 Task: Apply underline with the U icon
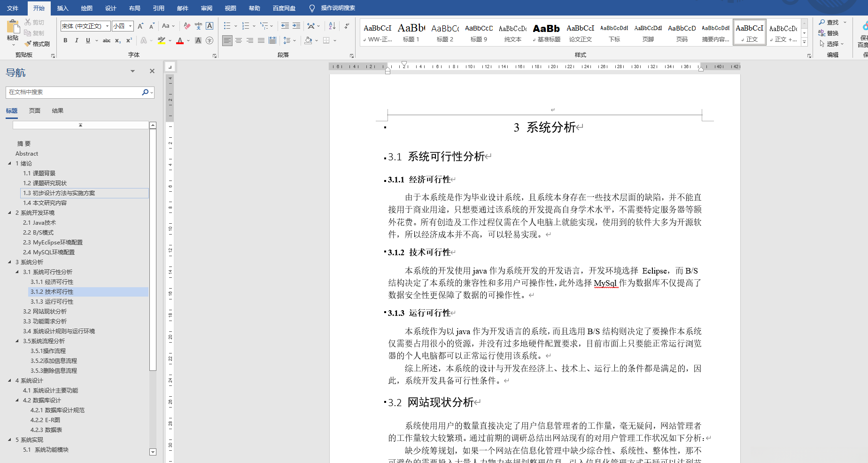pyautogui.click(x=88, y=40)
